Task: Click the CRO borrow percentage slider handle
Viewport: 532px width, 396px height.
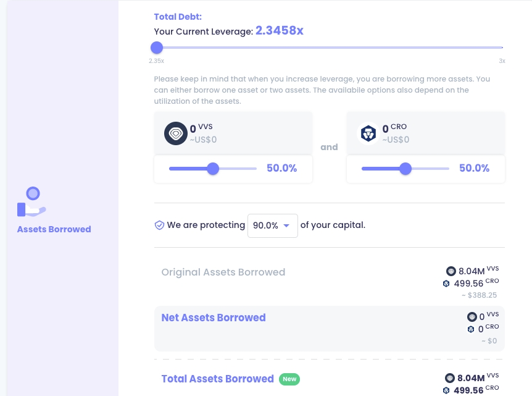Action: (x=405, y=169)
